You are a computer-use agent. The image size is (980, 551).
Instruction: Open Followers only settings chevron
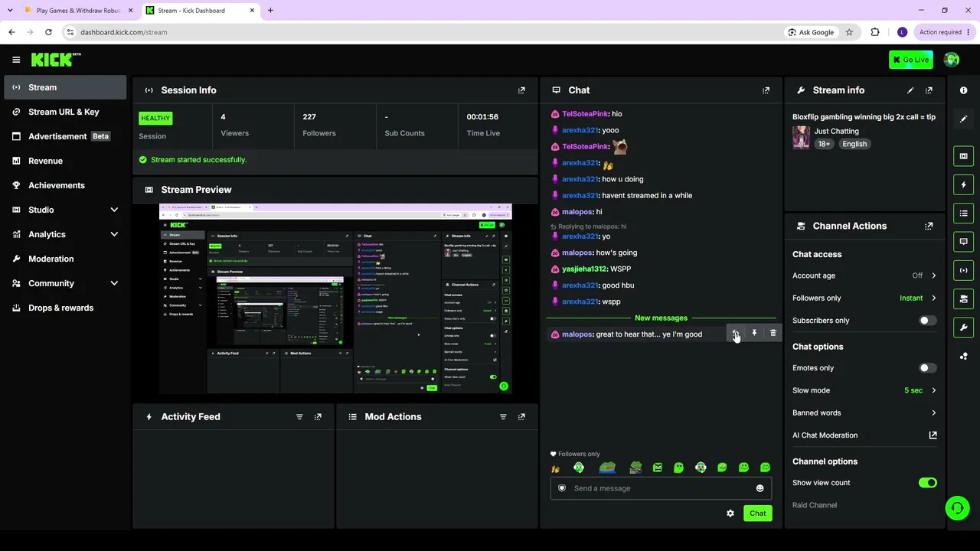[933, 298]
